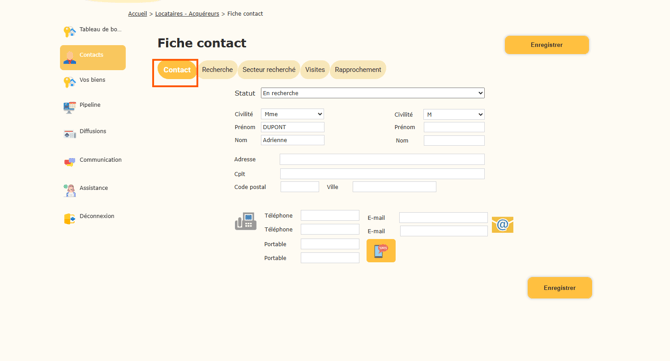
Task: Focus the second Portable input field
Action: pyautogui.click(x=330, y=258)
